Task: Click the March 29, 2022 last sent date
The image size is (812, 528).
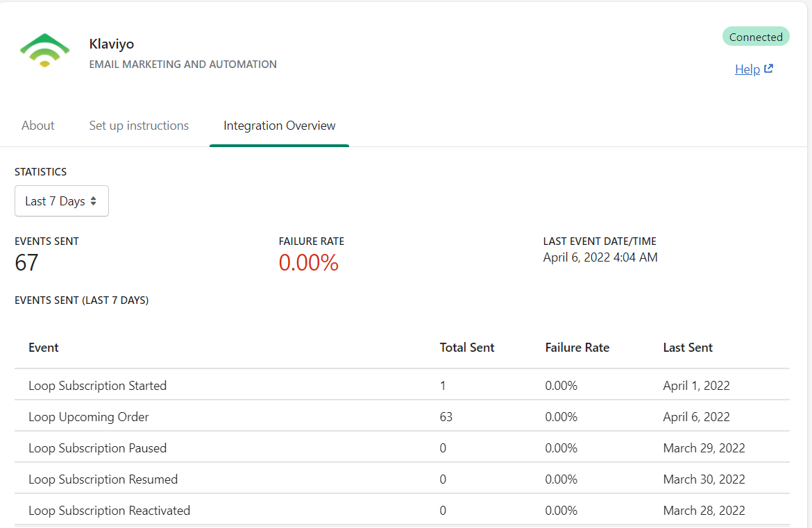Action: coord(704,448)
